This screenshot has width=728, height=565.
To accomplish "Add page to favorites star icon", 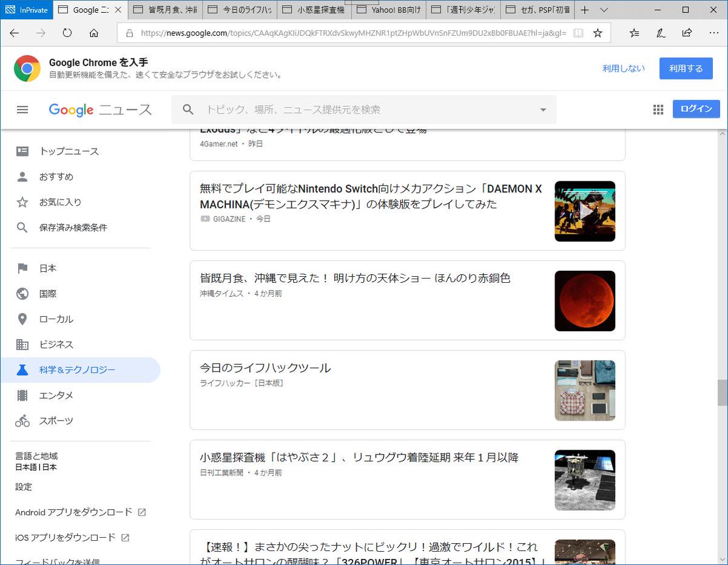I will [598, 33].
